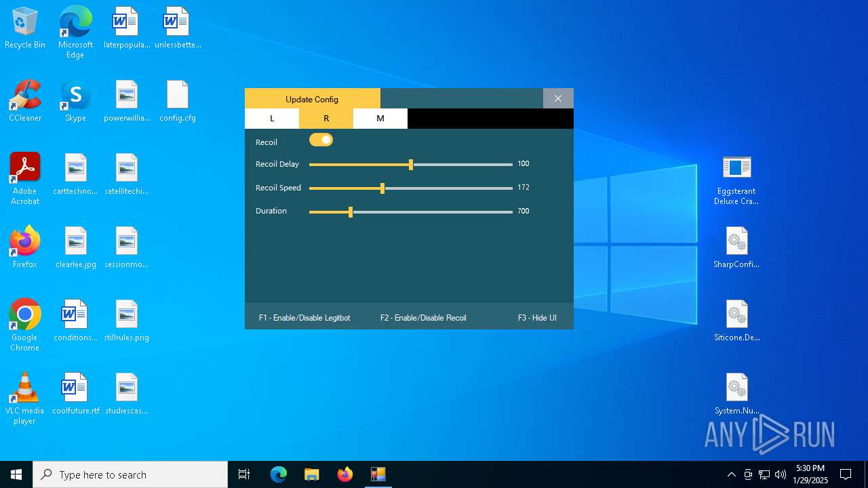868x488 pixels.
Task: Select the System.Nu file icon
Action: point(736,394)
